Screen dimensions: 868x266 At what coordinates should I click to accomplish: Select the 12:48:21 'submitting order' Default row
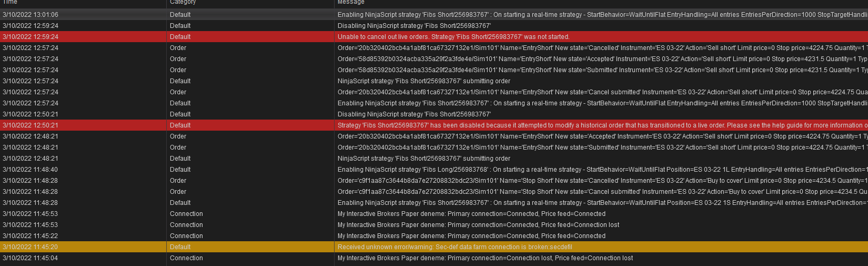423,159
